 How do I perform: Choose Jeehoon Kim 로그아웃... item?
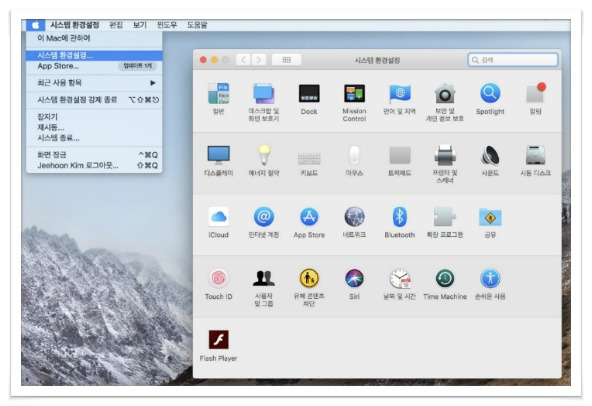coord(94,165)
